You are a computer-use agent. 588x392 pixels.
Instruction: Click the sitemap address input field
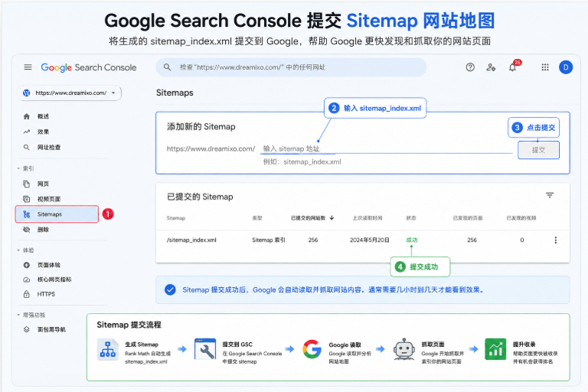pos(387,149)
